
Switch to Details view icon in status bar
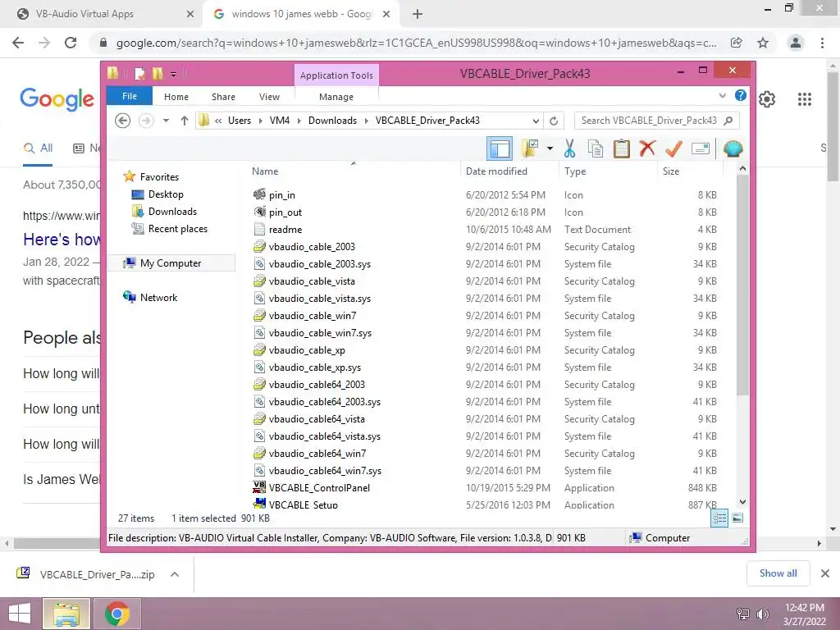pyautogui.click(x=719, y=518)
